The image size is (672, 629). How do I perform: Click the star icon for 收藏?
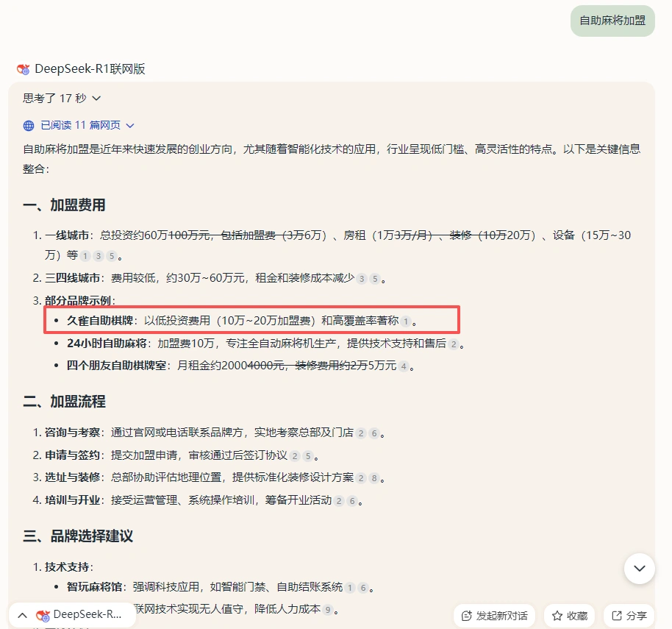tap(557, 616)
